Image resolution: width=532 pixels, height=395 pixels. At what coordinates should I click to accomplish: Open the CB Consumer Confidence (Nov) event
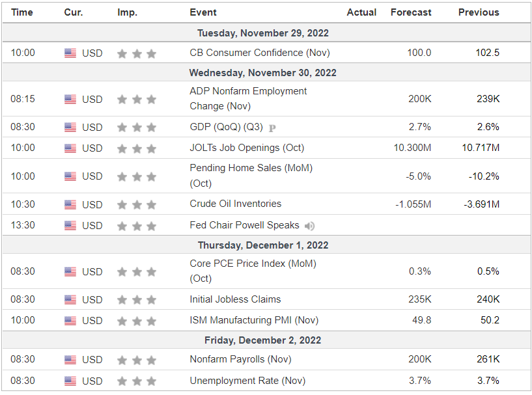260,53
